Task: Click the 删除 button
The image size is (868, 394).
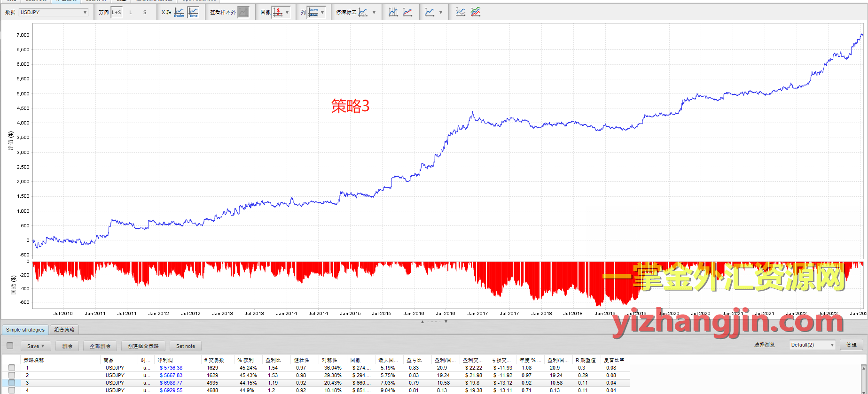Action: click(67, 346)
